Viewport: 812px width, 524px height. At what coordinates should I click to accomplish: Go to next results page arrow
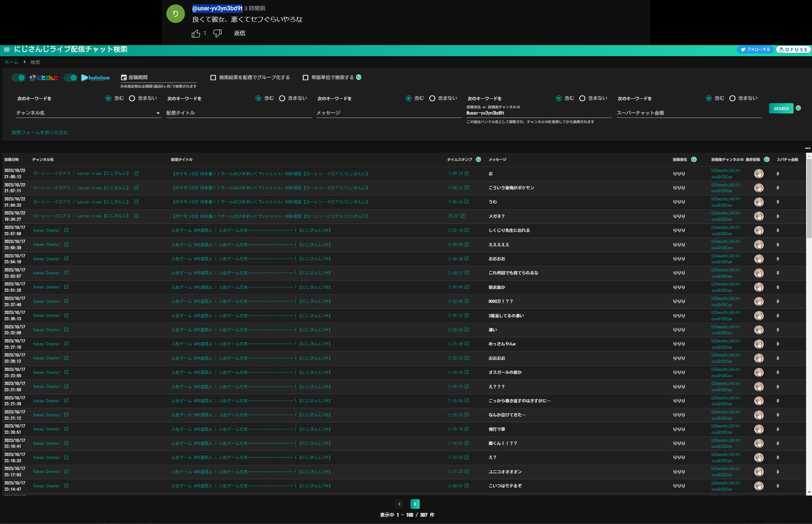(415, 504)
